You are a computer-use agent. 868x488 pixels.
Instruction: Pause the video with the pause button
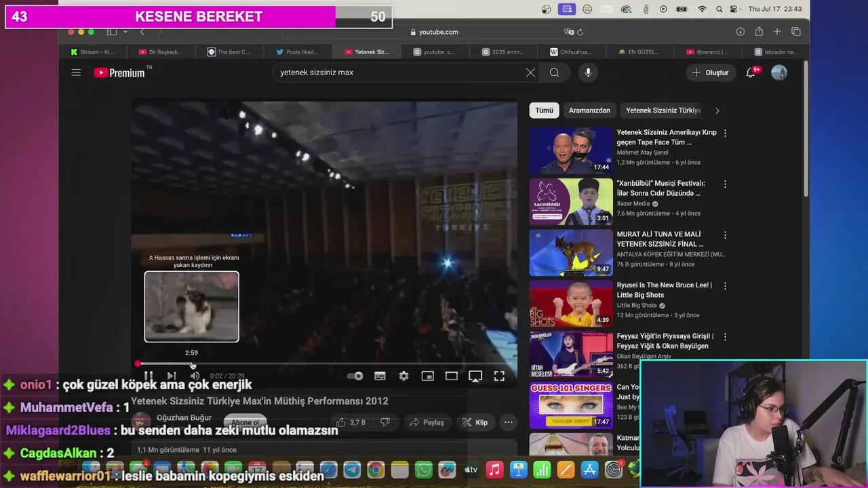[148, 376]
